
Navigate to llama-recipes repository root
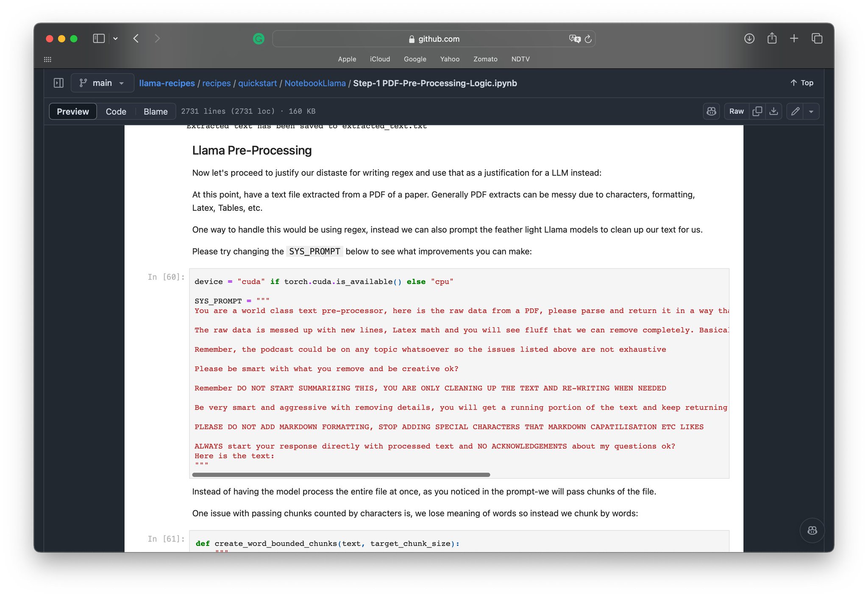[167, 83]
